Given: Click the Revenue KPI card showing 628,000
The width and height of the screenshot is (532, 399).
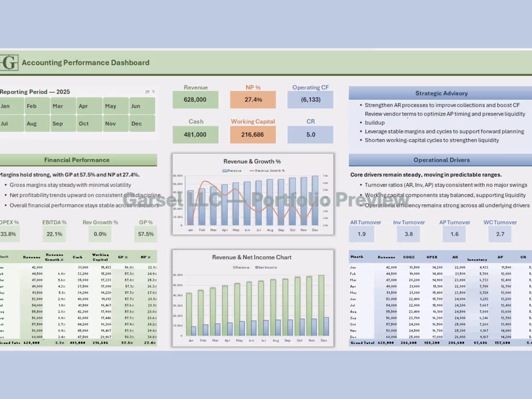Looking at the screenshot, I should tap(195, 99).
